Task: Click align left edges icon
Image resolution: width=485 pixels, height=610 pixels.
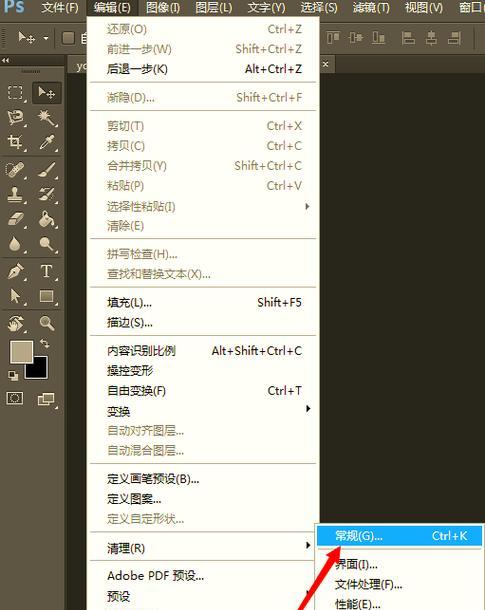Action: click(x=408, y=38)
